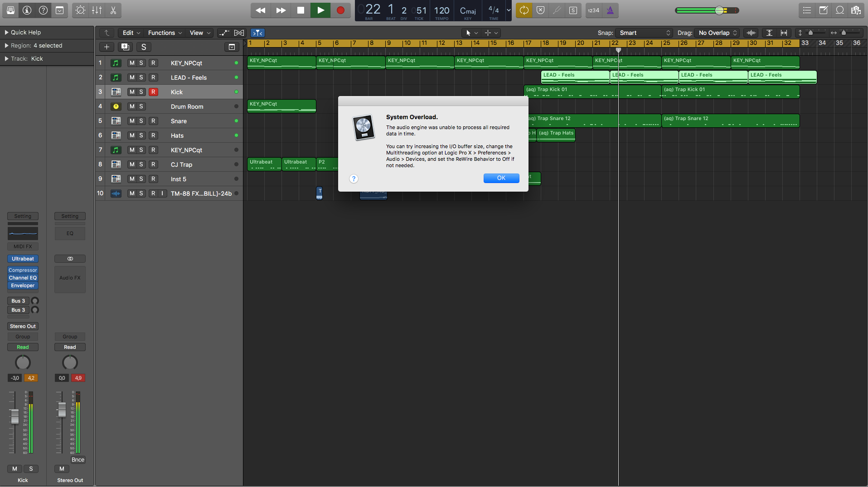This screenshot has width=868, height=487.
Task: Open Quick Help question mark icon in toolbar
Action: [43, 10]
